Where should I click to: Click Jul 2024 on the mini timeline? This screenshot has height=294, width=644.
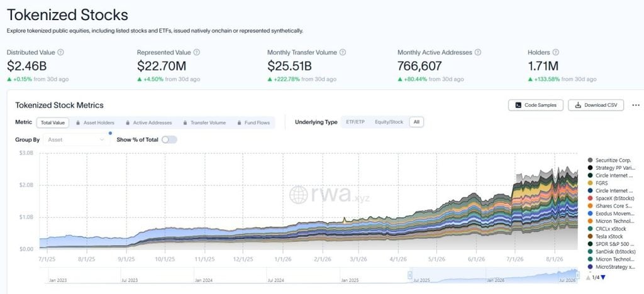click(276, 280)
